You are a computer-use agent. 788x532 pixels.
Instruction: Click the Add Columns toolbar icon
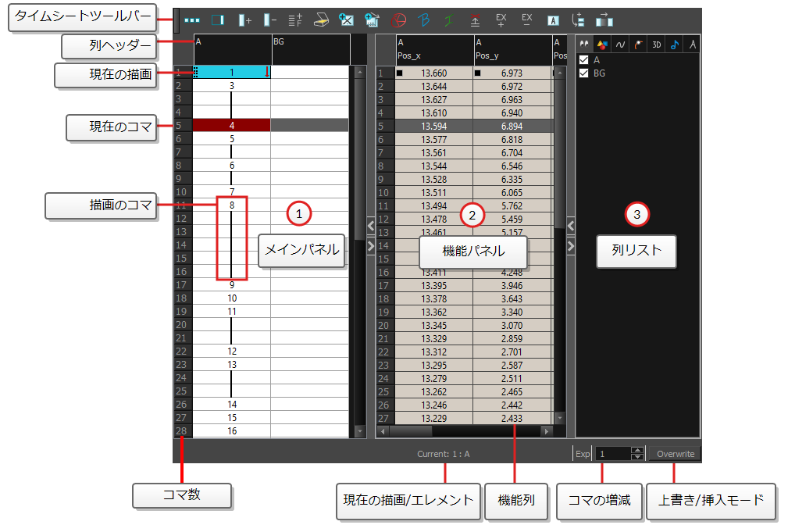[244, 20]
